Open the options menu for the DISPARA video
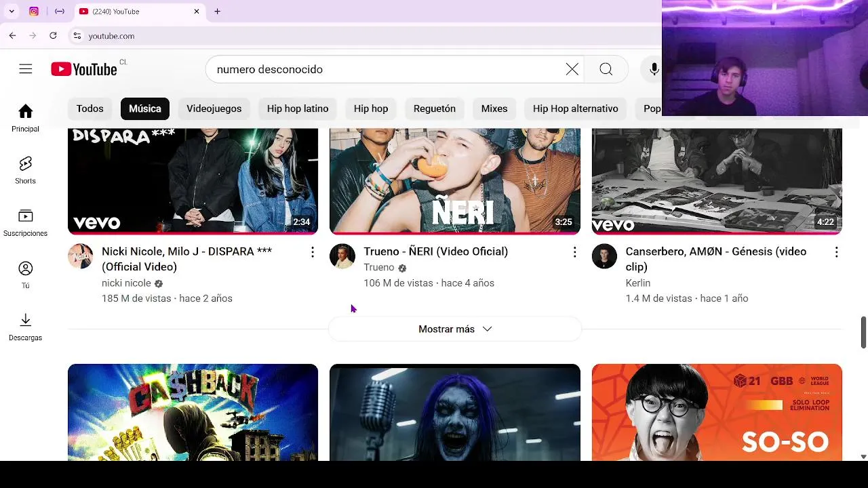Viewport: 868px width, 488px height. click(x=312, y=252)
